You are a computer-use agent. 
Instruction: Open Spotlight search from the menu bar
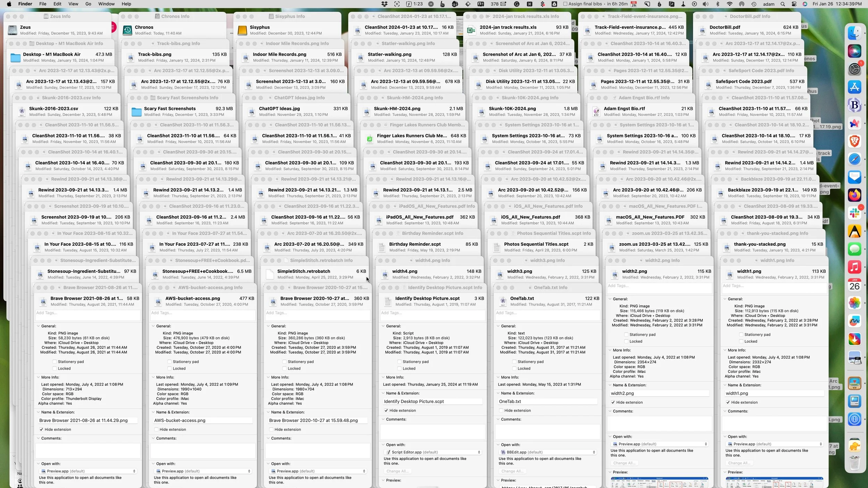pyautogui.click(x=783, y=4)
